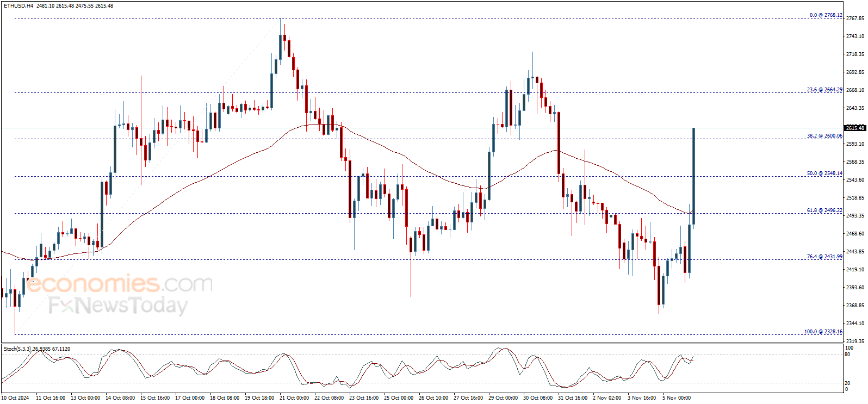Click the 2743.10 price axis value
Image resolution: width=868 pixels, height=404 pixels.
tap(855, 36)
